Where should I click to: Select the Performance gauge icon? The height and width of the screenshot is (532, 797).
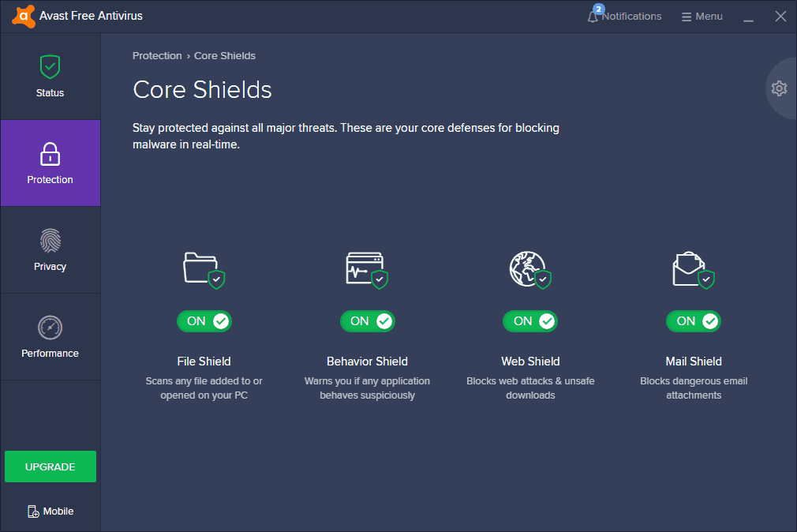[50, 328]
